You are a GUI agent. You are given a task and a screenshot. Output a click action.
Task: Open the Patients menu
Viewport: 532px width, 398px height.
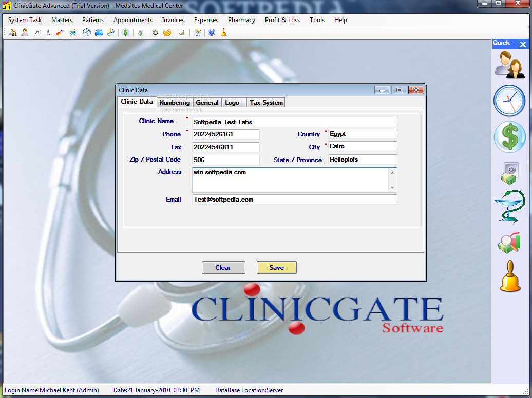click(x=93, y=20)
